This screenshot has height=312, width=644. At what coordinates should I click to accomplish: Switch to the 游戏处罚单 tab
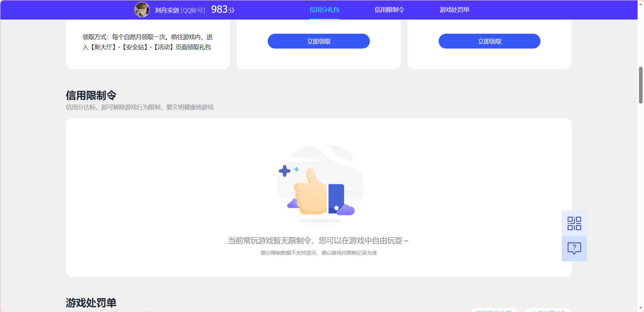[454, 10]
